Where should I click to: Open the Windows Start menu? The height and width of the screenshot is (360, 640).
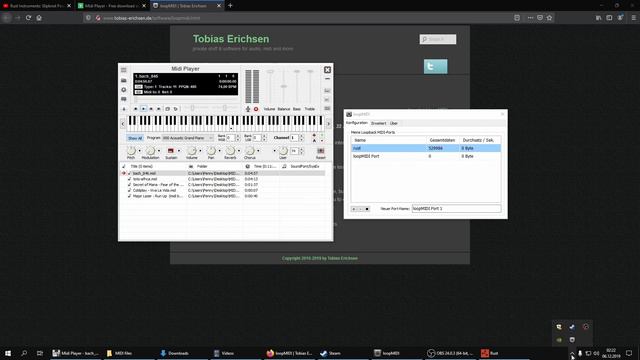pyautogui.click(x=8, y=353)
